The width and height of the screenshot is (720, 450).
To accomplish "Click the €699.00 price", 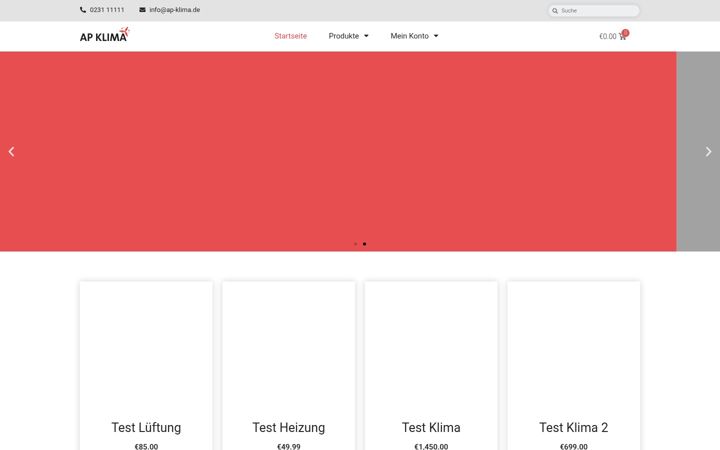I will 574,446.
